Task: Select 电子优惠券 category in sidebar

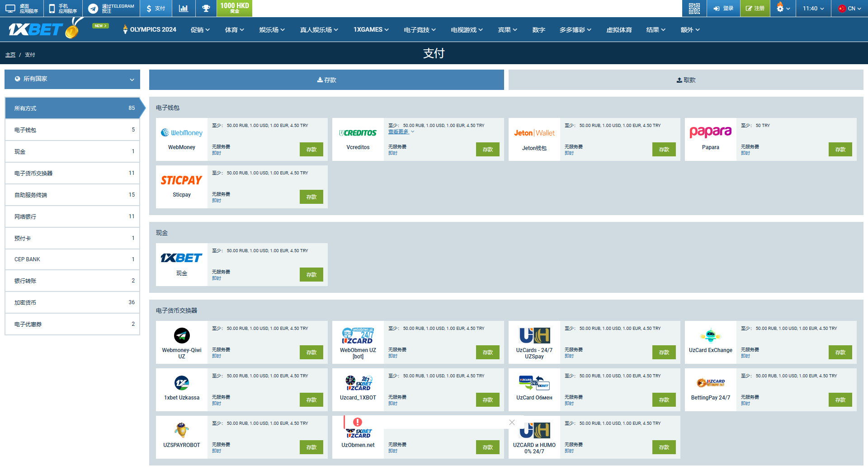Action: coord(72,324)
